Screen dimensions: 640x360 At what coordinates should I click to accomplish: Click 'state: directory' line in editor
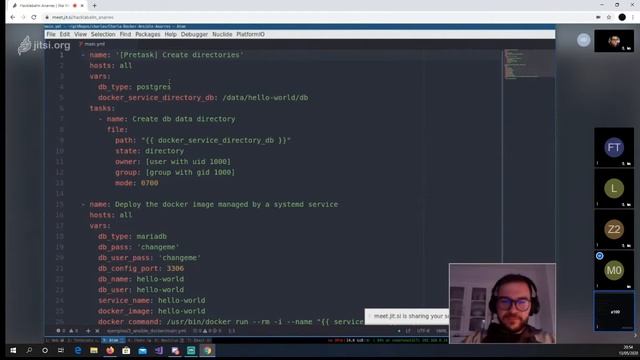point(149,151)
